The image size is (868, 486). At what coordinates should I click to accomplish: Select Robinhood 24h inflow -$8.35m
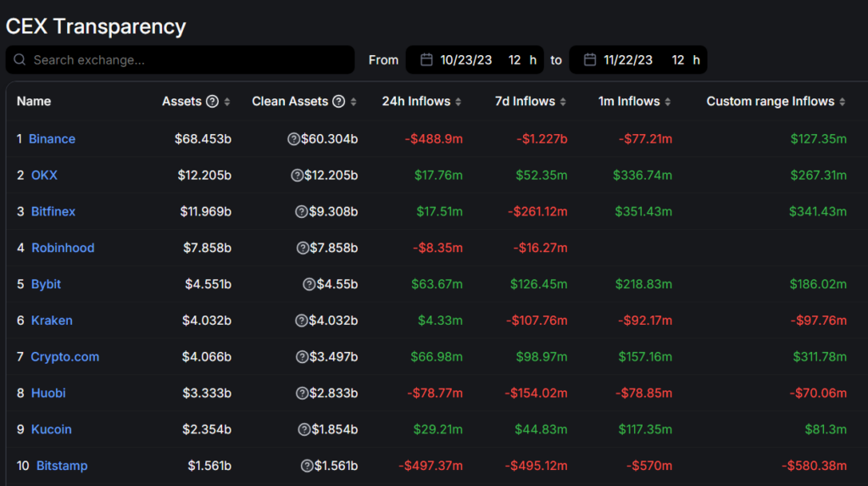click(x=437, y=248)
